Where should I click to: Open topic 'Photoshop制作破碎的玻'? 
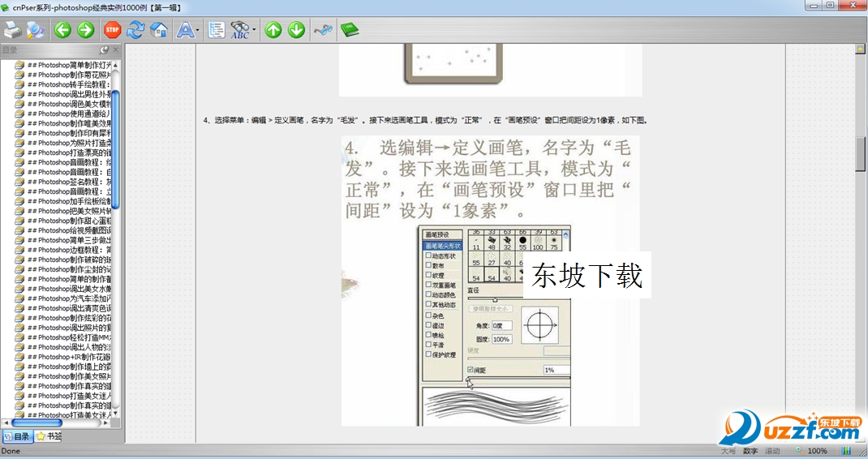coord(69,260)
